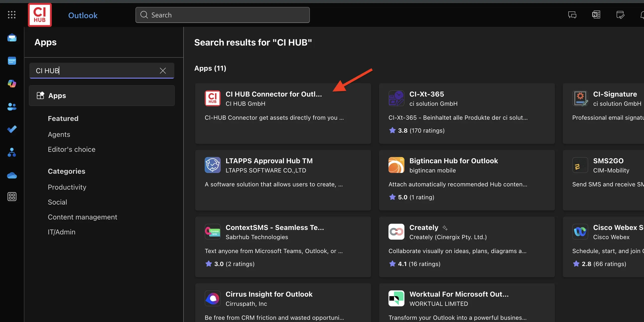Click the Creately app icon
The height and width of the screenshot is (322, 644).
click(396, 232)
